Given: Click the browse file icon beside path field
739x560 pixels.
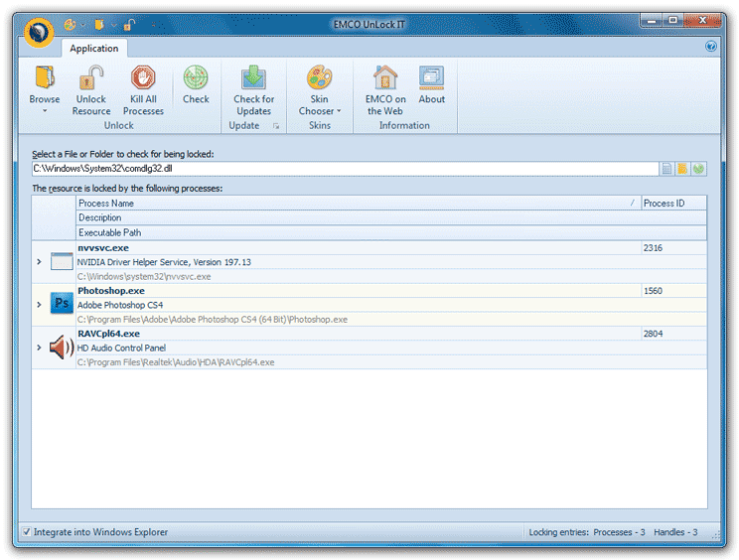Looking at the screenshot, I should click(x=666, y=169).
